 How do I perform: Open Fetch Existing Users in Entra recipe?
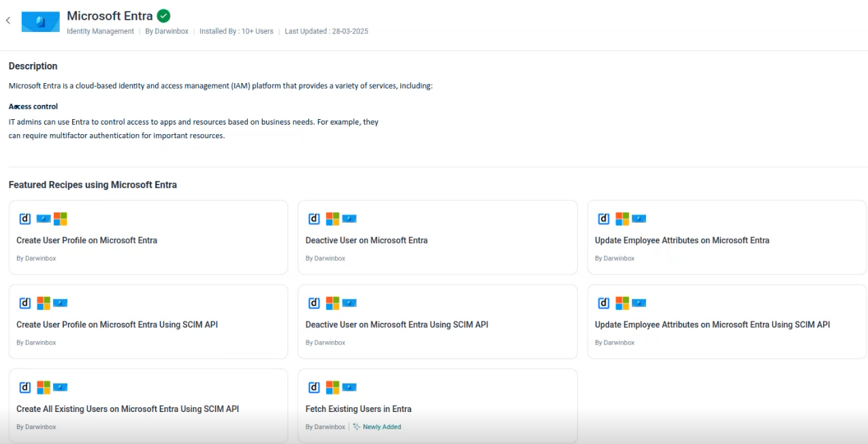[358, 409]
